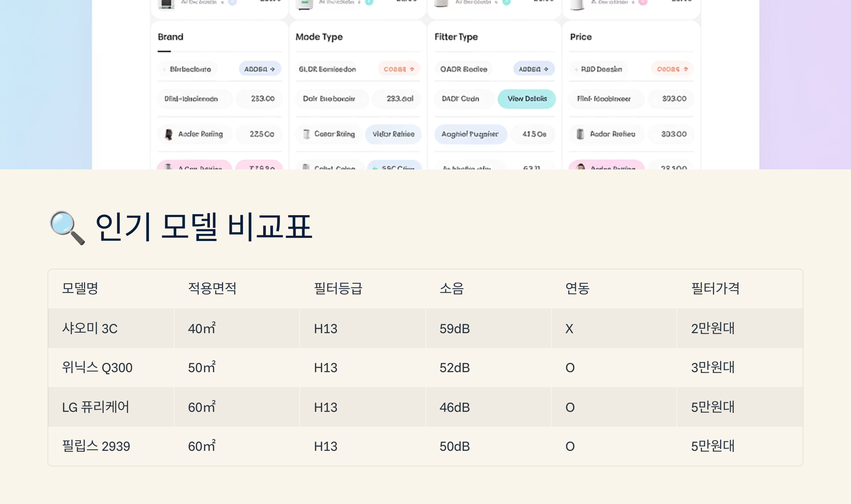
Task: Click the 인기 모델 비교표 heading
Action: tap(204, 227)
